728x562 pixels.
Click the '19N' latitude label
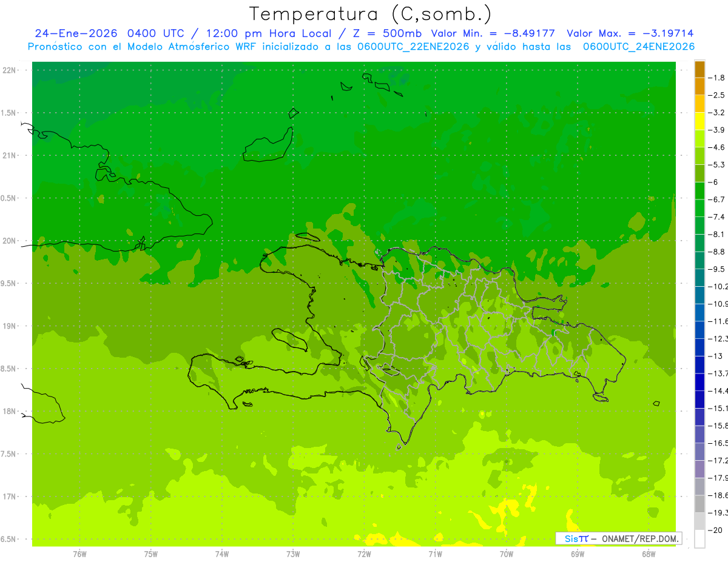tap(9, 326)
